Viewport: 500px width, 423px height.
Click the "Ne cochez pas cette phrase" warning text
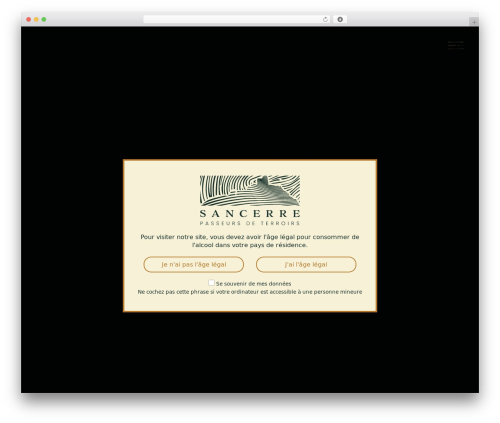tap(250, 292)
